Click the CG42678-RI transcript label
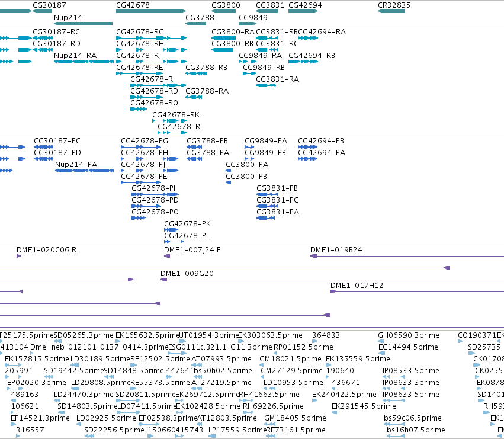The height and width of the screenshot is (439, 504). [x=153, y=79]
